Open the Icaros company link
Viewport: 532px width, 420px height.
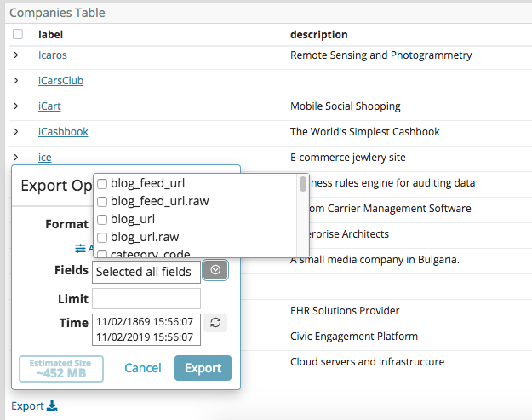(52, 55)
